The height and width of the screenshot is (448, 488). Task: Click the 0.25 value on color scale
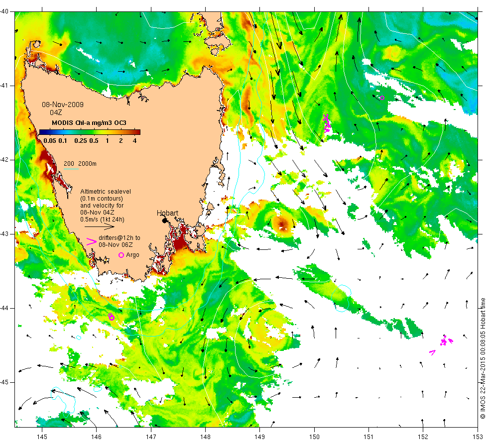click(81, 140)
